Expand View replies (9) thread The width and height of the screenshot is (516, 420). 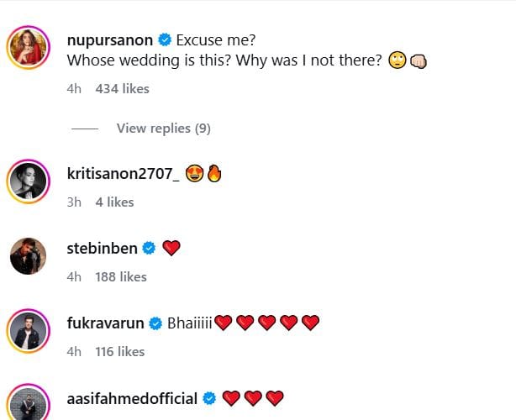coord(163,129)
